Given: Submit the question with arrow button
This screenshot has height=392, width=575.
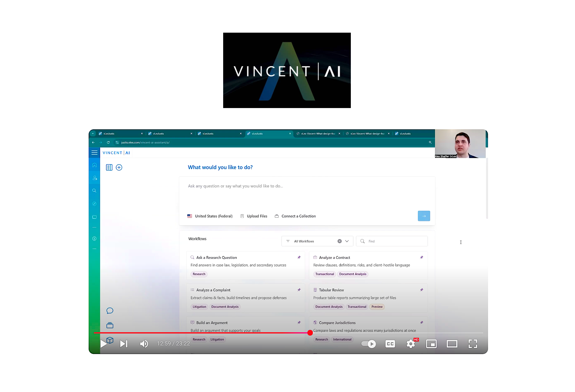Looking at the screenshot, I should click(424, 216).
